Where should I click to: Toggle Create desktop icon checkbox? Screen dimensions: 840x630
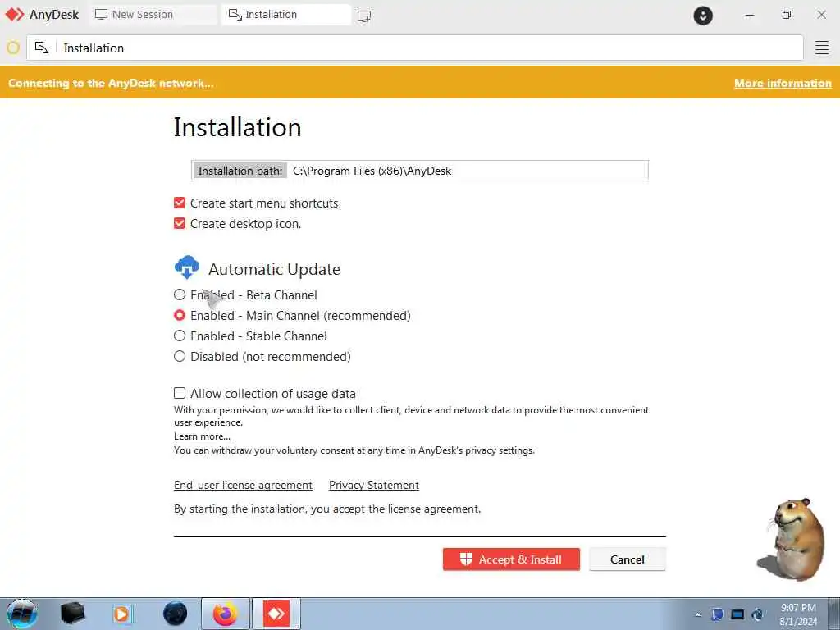(x=180, y=223)
